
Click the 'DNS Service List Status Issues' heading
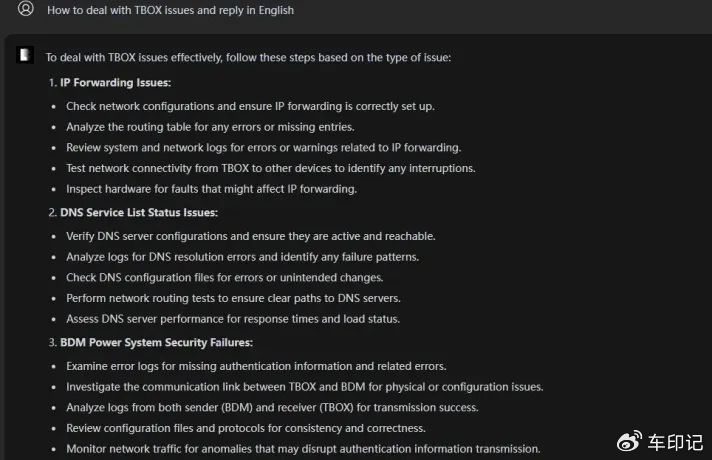(x=139, y=213)
